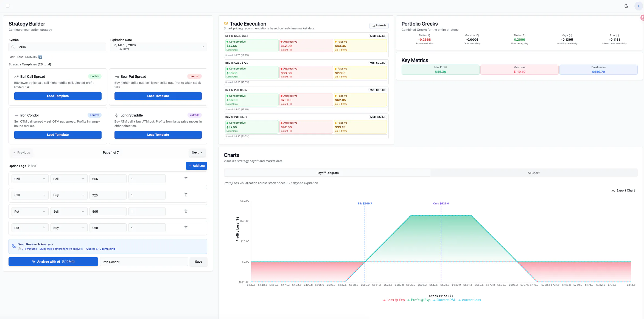The height and width of the screenshot is (319, 644).
Task: Open Sell action dropdown for 655 leg
Action: [69, 179]
